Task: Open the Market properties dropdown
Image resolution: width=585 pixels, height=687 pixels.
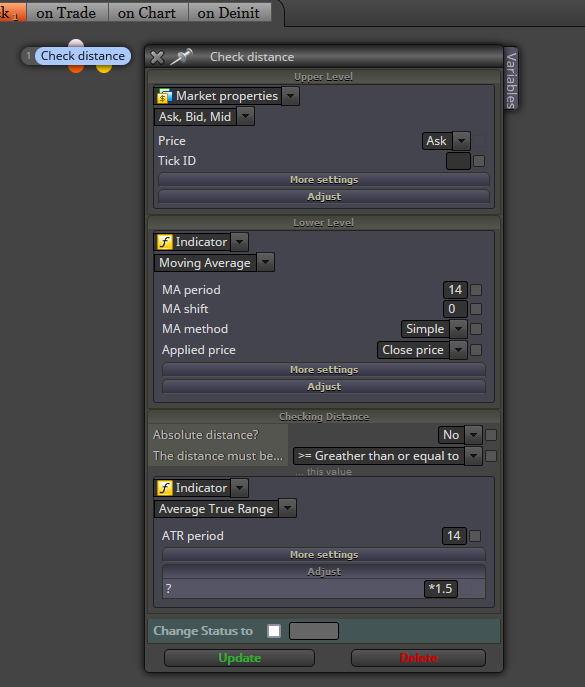Action: (x=291, y=96)
